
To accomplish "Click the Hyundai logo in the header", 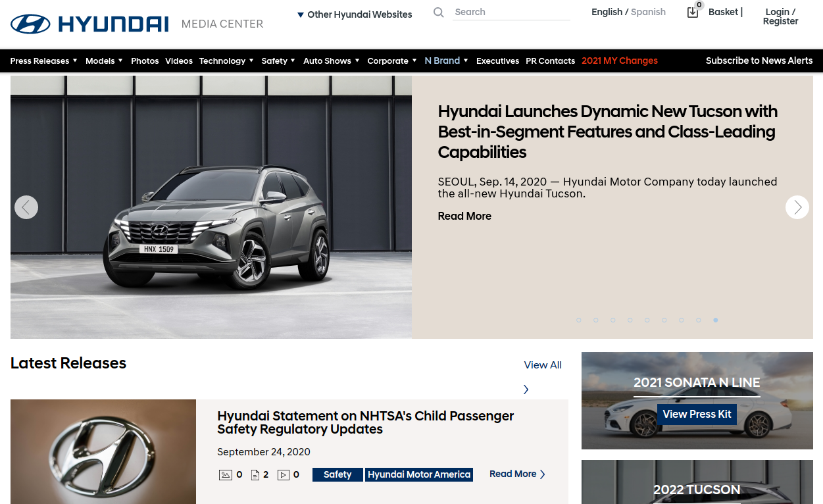I will click(x=90, y=24).
